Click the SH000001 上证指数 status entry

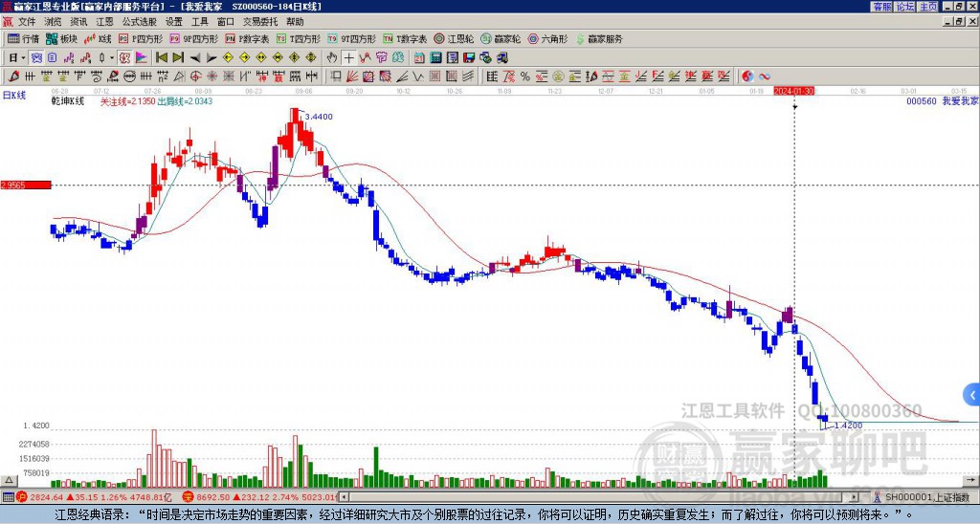926,497
